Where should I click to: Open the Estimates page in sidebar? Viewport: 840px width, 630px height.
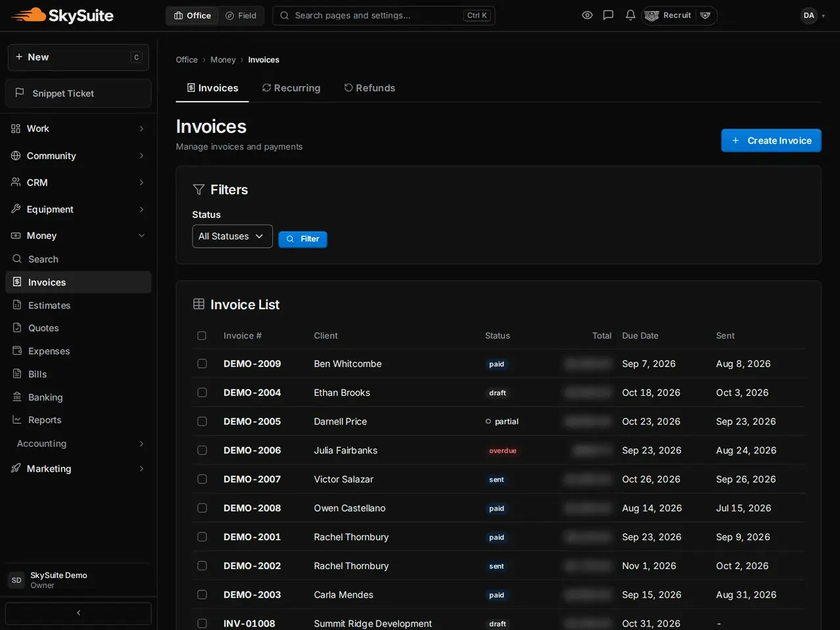point(78,305)
